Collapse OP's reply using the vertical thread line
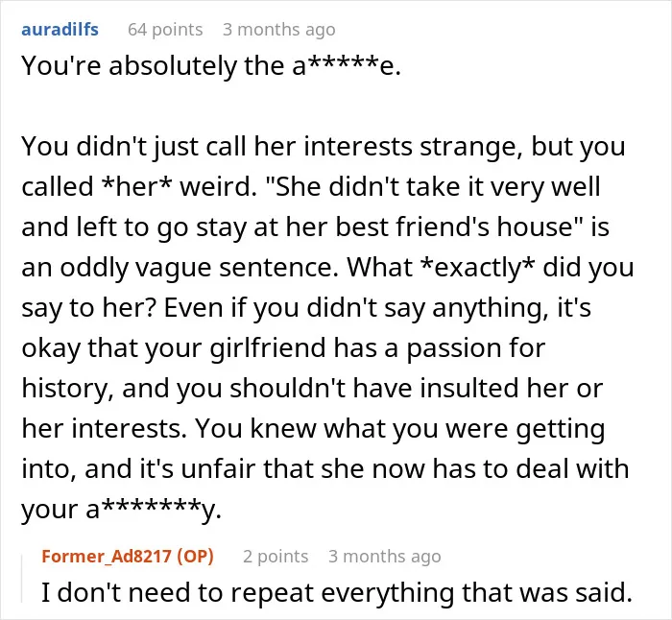This screenshot has height=620, width=672. point(22,579)
